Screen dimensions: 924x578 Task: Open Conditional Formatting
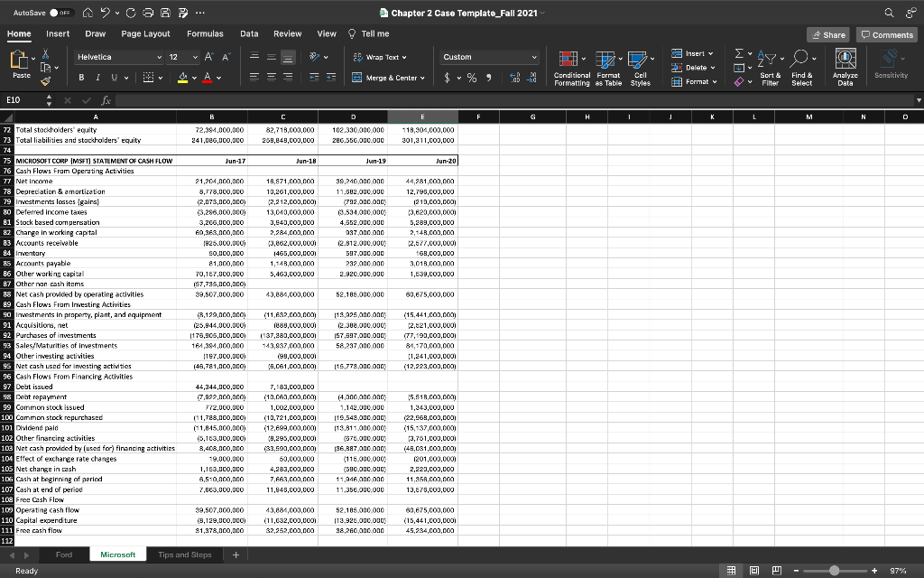tap(571, 69)
